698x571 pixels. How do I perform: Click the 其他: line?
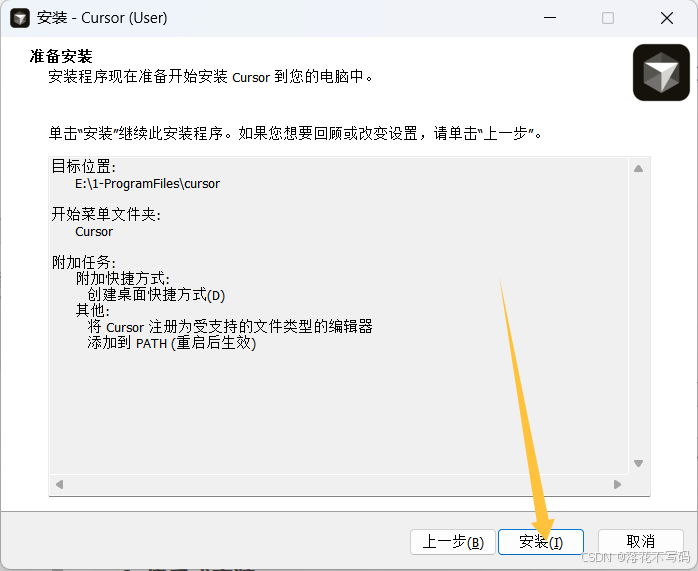[93, 310]
